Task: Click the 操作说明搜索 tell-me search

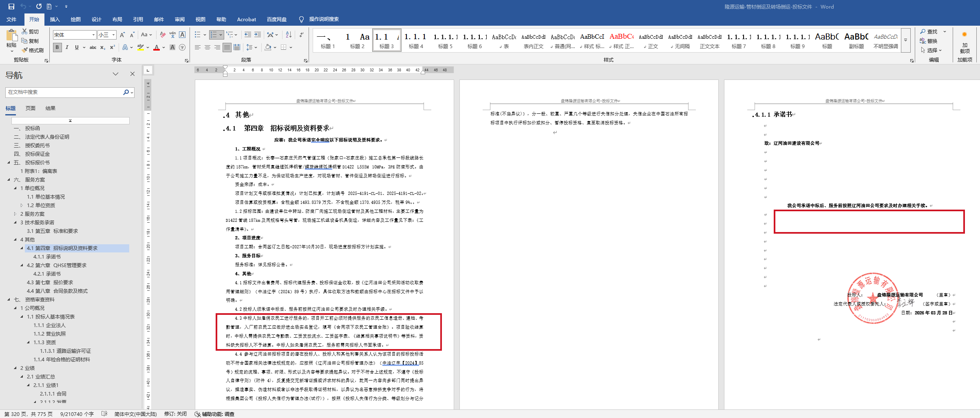Action: click(324, 19)
